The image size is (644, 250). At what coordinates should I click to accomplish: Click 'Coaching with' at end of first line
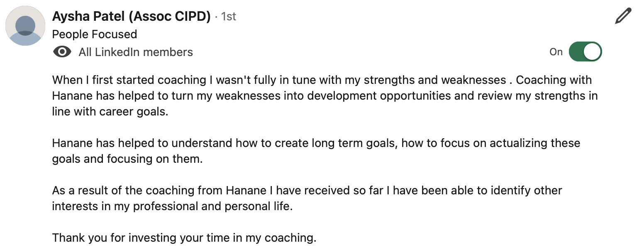(554, 80)
